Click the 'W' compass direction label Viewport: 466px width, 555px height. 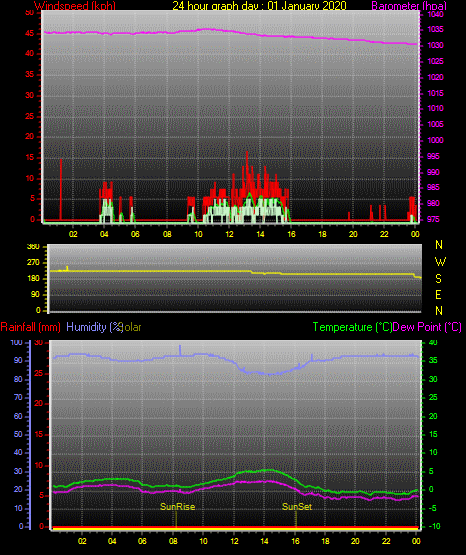click(440, 262)
